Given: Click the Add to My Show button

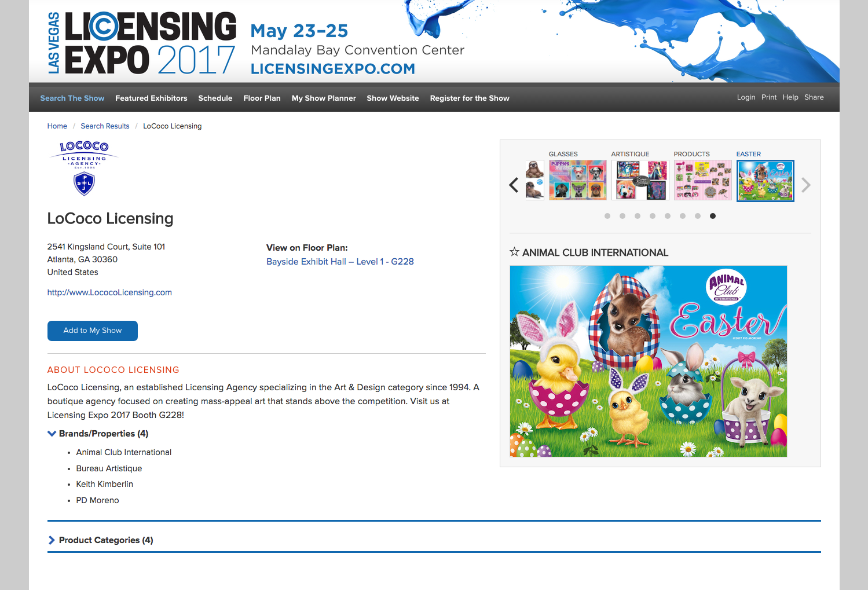Looking at the screenshot, I should coord(93,331).
